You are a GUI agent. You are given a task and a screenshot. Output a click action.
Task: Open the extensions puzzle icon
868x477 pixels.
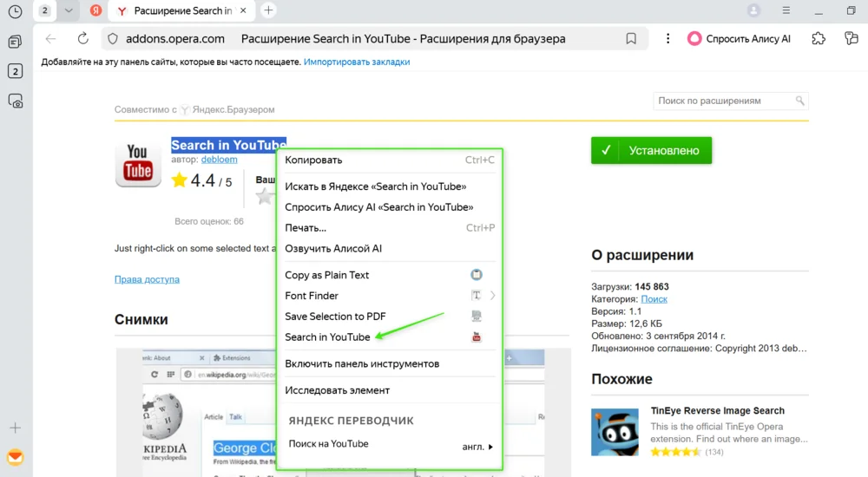click(819, 39)
